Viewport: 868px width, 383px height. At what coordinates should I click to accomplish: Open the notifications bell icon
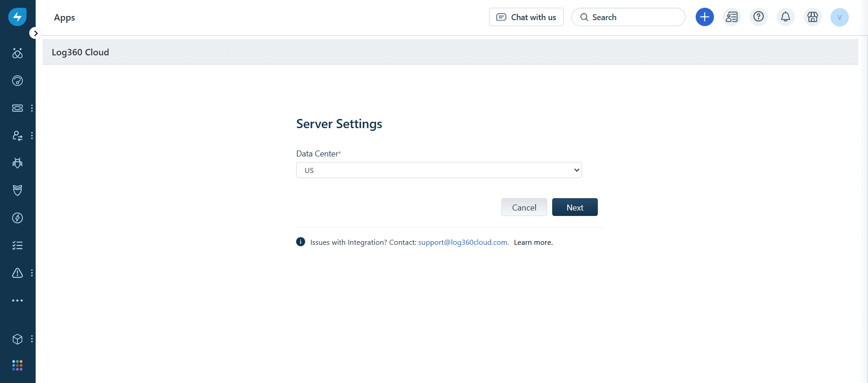[x=786, y=17]
